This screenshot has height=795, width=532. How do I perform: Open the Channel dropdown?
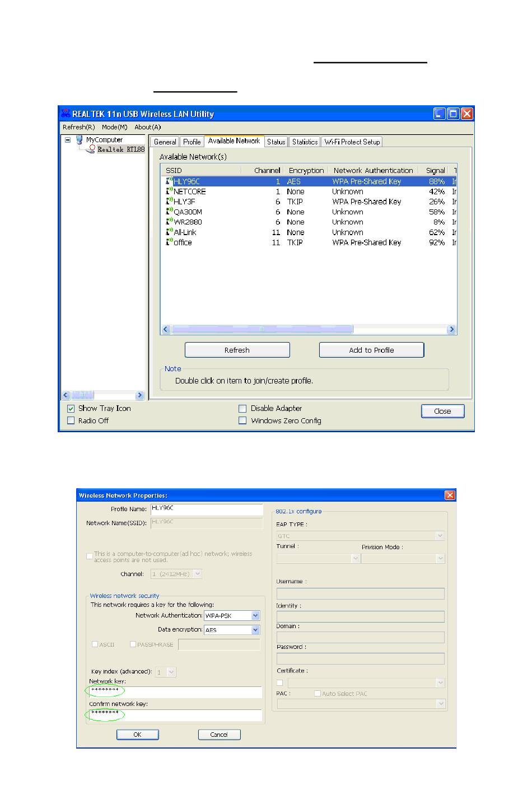tap(198, 574)
